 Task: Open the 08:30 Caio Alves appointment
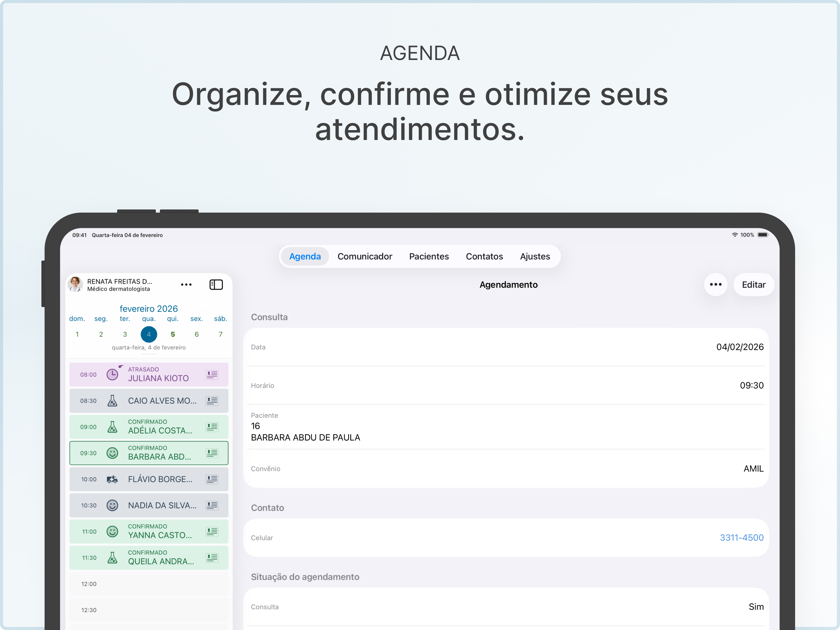pyautogui.click(x=149, y=401)
